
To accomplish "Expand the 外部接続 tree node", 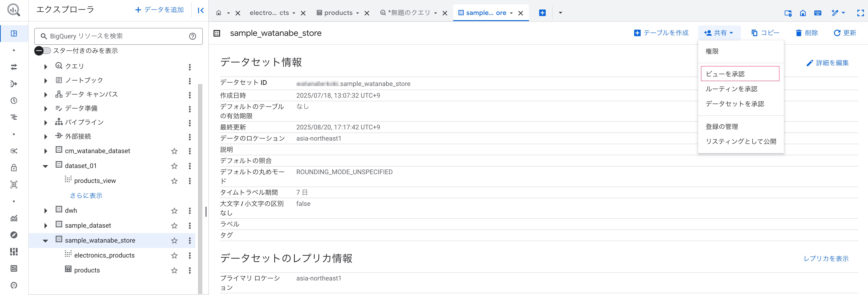I will [45, 137].
